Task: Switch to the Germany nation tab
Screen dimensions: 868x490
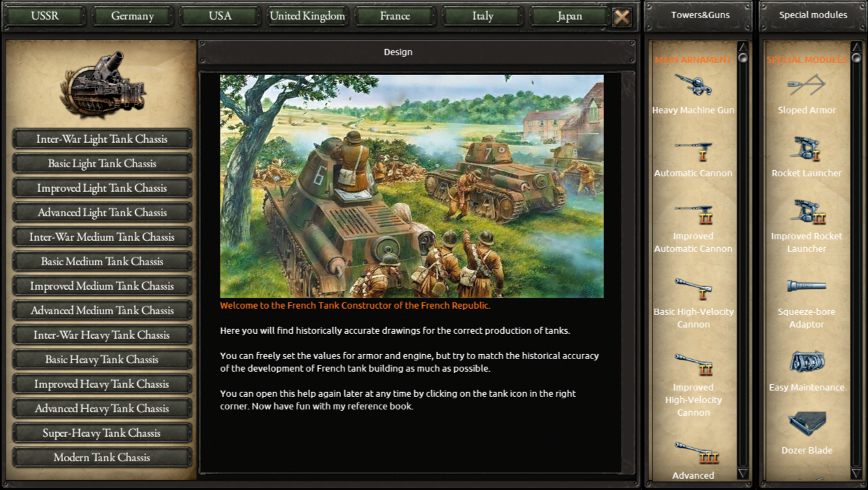Action: click(132, 16)
